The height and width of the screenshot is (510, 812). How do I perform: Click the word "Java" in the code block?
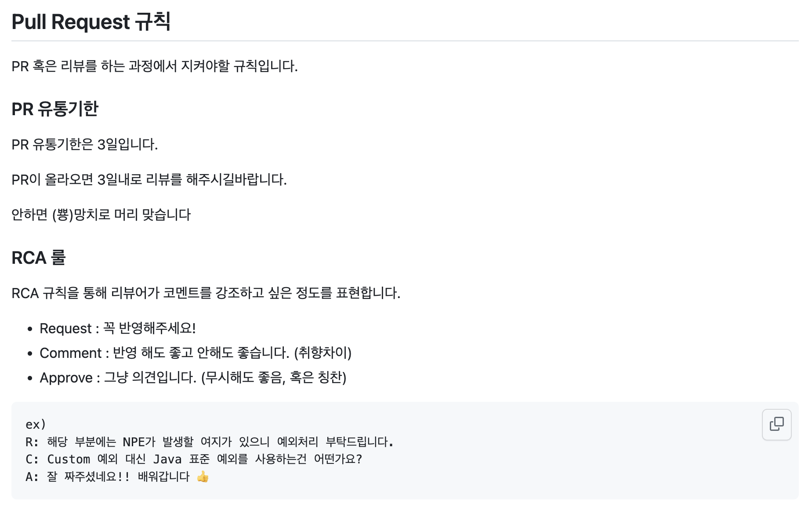tap(167, 459)
